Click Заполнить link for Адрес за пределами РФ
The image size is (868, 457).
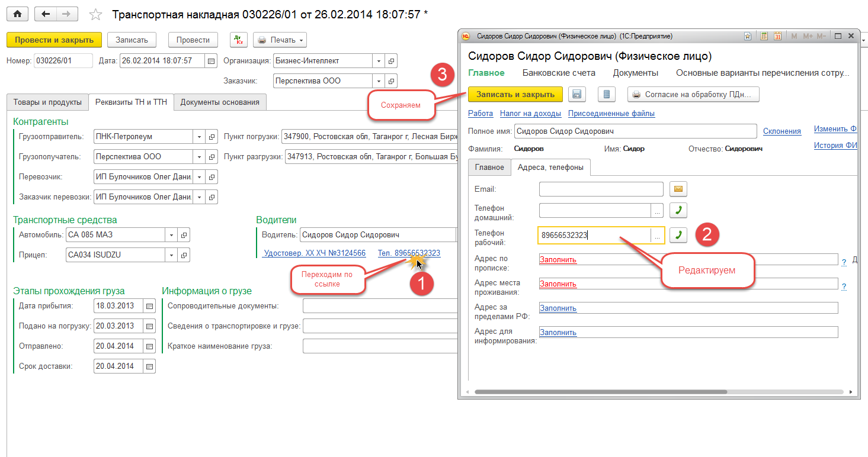point(558,308)
